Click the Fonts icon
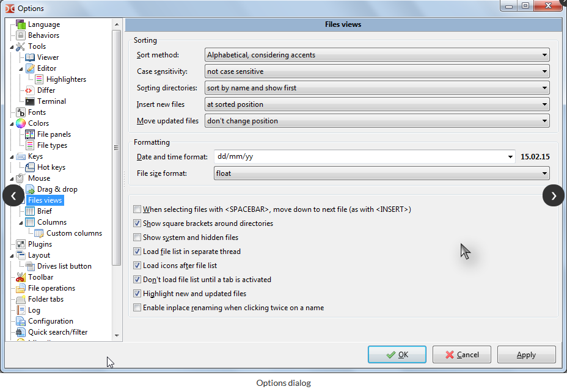The width and height of the screenshot is (567, 392). point(21,112)
